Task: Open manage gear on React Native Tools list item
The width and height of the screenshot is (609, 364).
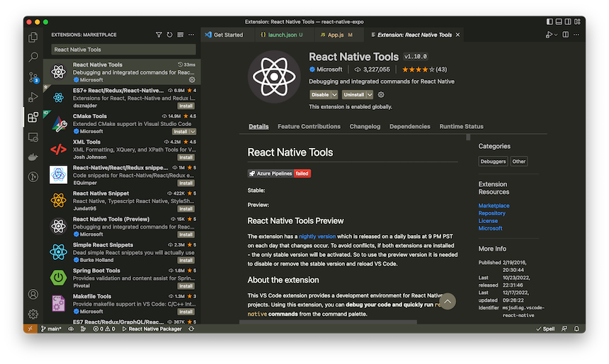Action: (192, 79)
